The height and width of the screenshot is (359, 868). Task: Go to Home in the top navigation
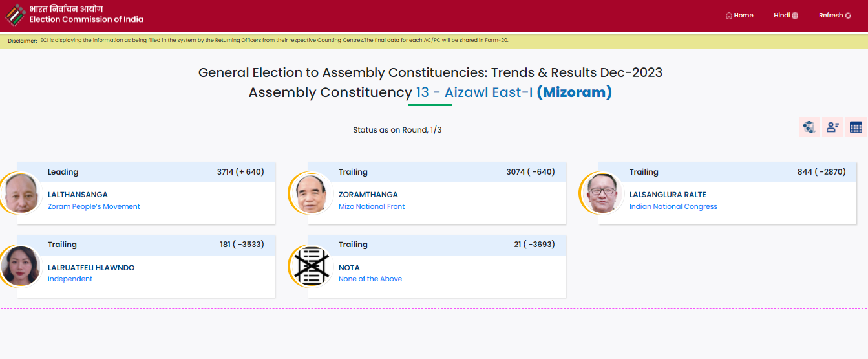tap(739, 16)
